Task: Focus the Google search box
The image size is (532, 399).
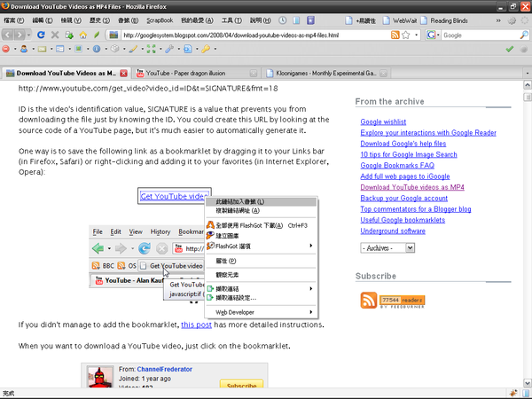Action: [480, 35]
